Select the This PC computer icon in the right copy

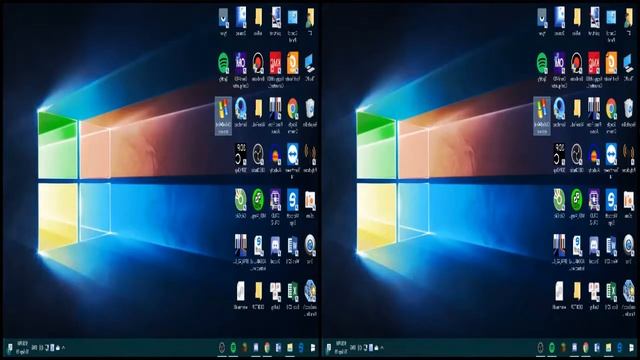pos(629,63)
